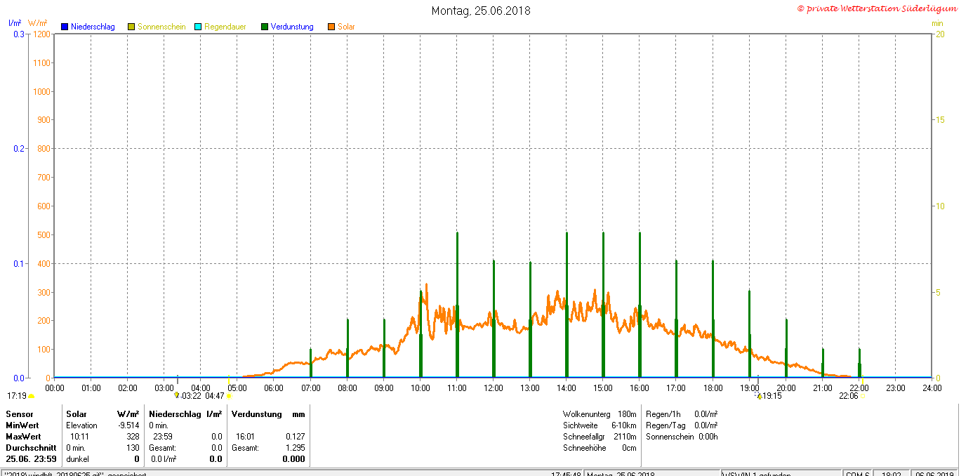
Task: Click the marker icon at 03:22
Action: pos(177,395)
